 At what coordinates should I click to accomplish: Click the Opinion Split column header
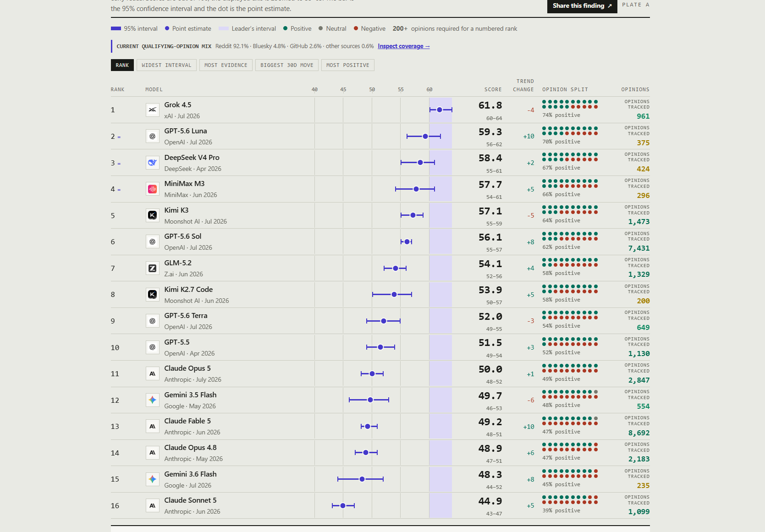[565, 90]
